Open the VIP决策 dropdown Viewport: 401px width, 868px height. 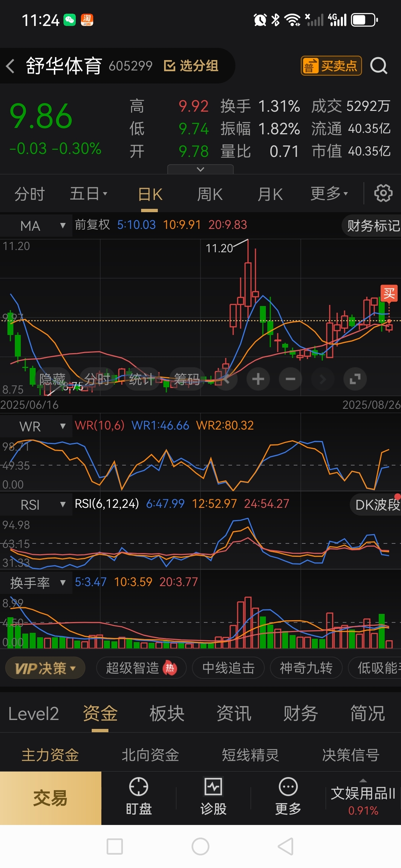pyautogui.click(x=45, y=668)
